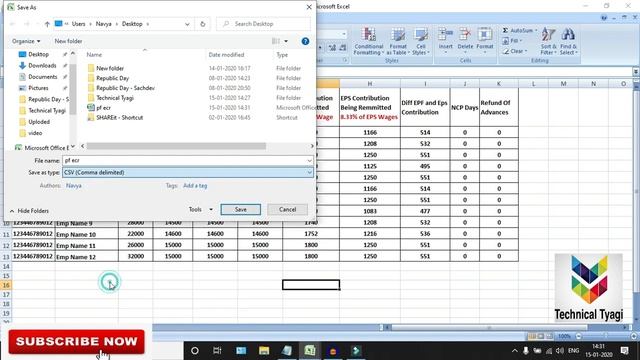Open the view options dropdown arrow
The height and width of the screenshot is (360, 640).
[286, 41]
